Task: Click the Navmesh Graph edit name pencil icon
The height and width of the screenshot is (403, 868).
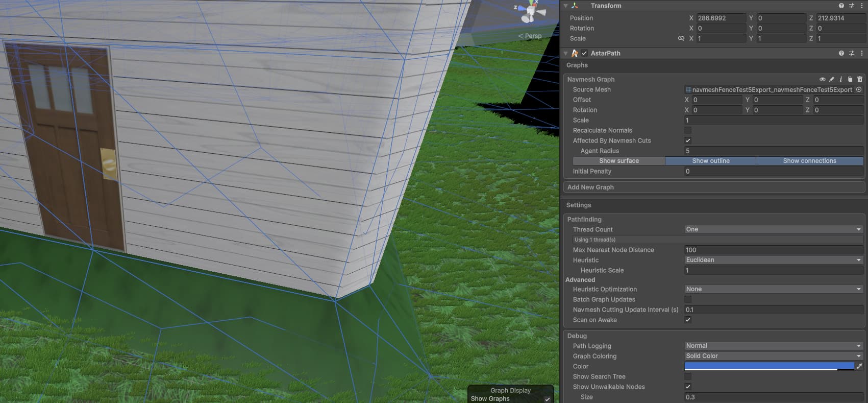Action: (x=832, y=79)
